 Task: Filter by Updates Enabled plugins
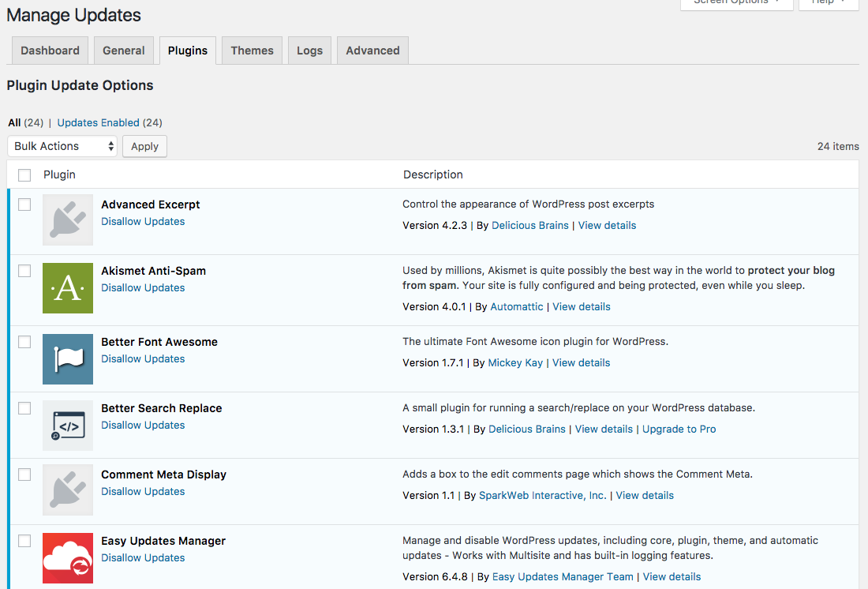98,122
